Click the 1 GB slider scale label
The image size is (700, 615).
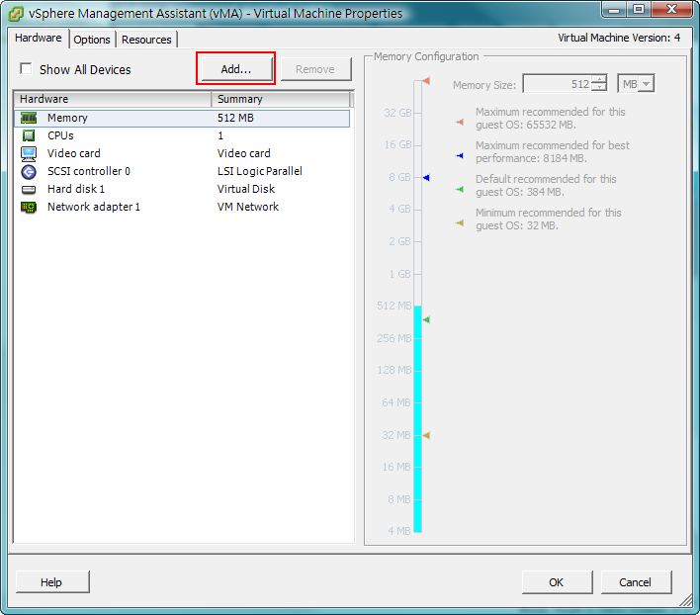click(x=399, y=274)
